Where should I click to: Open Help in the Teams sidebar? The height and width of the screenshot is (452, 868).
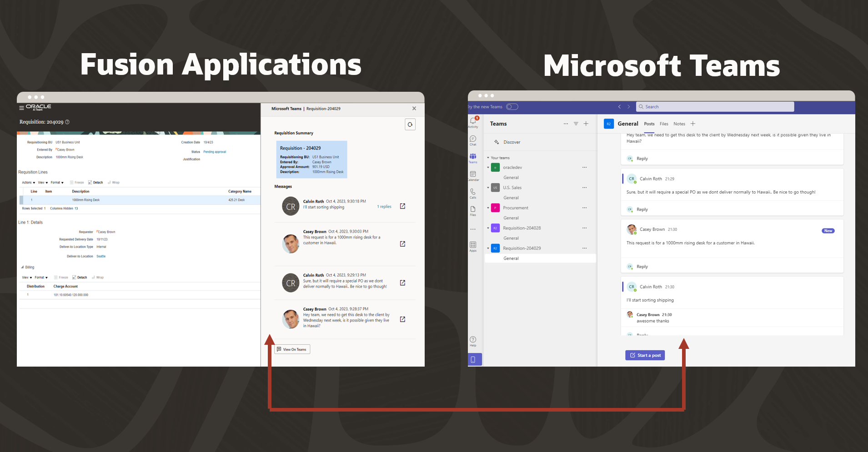tap(473, 341)
